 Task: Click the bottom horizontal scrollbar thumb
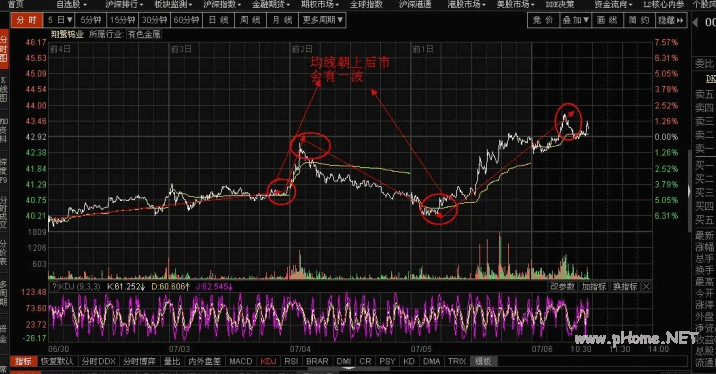coord(349,368)
